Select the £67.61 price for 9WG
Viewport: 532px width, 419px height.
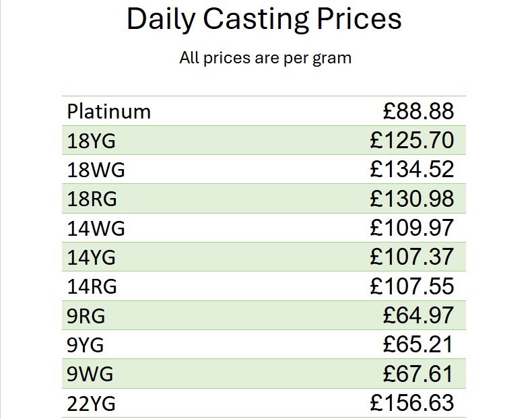[418, 374]
